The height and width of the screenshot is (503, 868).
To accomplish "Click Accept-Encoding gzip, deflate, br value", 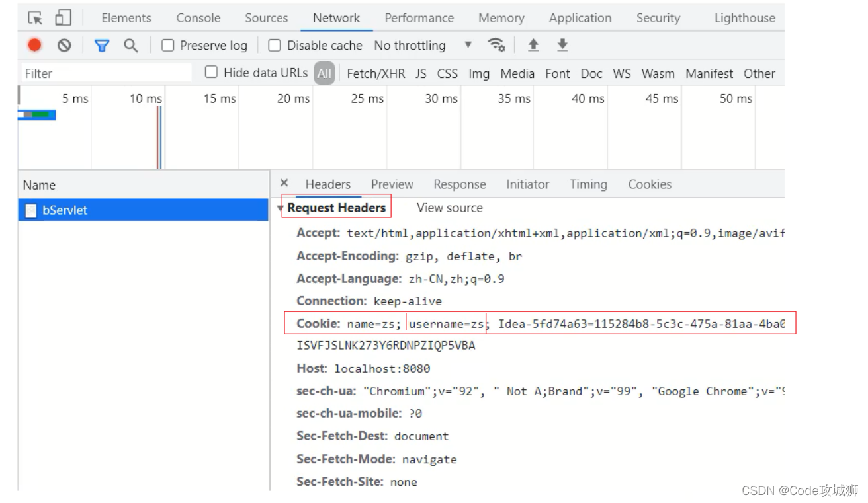I will coord(464,256).
